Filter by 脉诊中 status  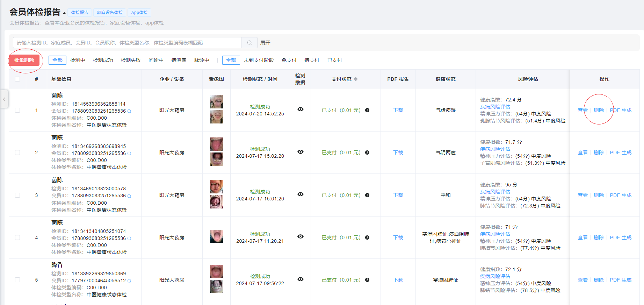[202, 60]
